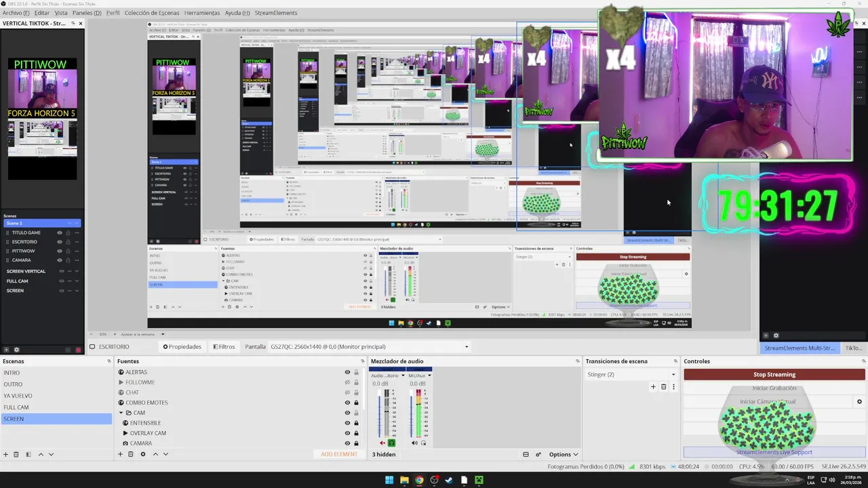Screen dimensions: 868x488
Task: Lock the CAM group source
Action: coord(356,413)
